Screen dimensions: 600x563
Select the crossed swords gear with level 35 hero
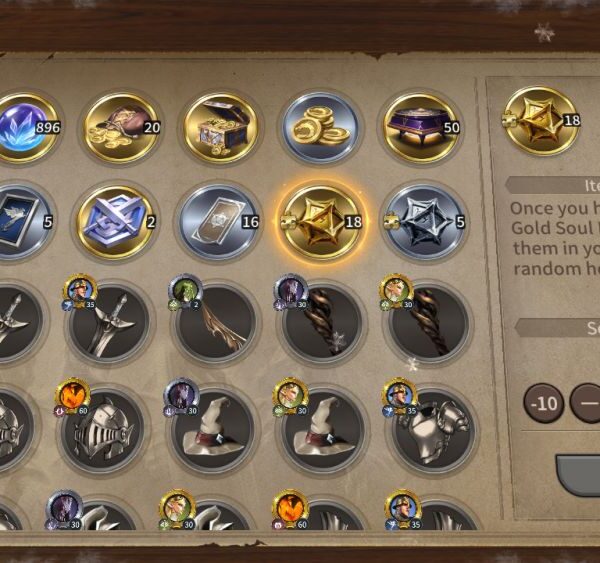point(109,323)
